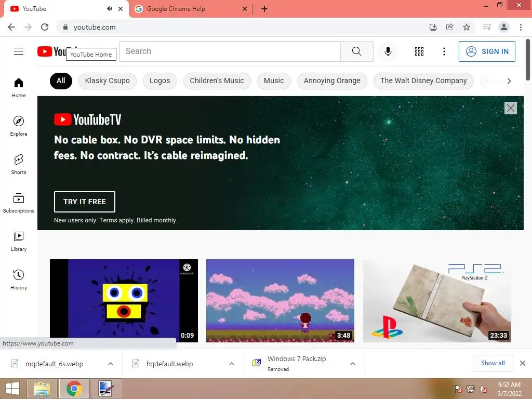This screenshot has height=399, width=532.
Task: Click the muted volume tray icon
Action: [483, 389]
